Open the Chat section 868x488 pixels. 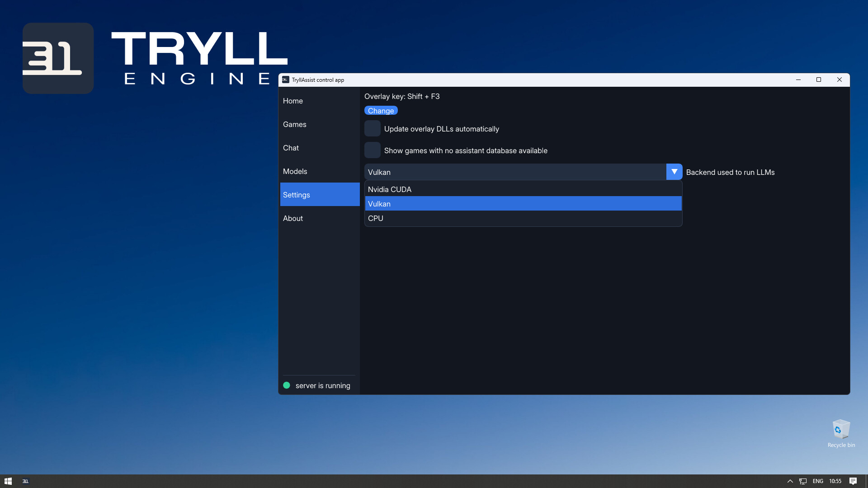(x=320, y=148)
